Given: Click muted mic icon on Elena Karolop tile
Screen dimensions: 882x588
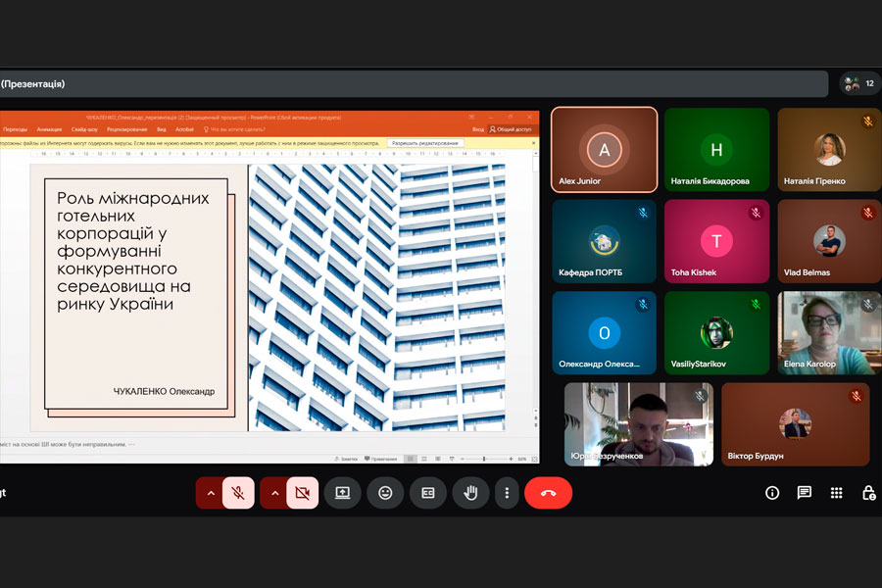Looking at the screenshot, I should pos(868,305).
